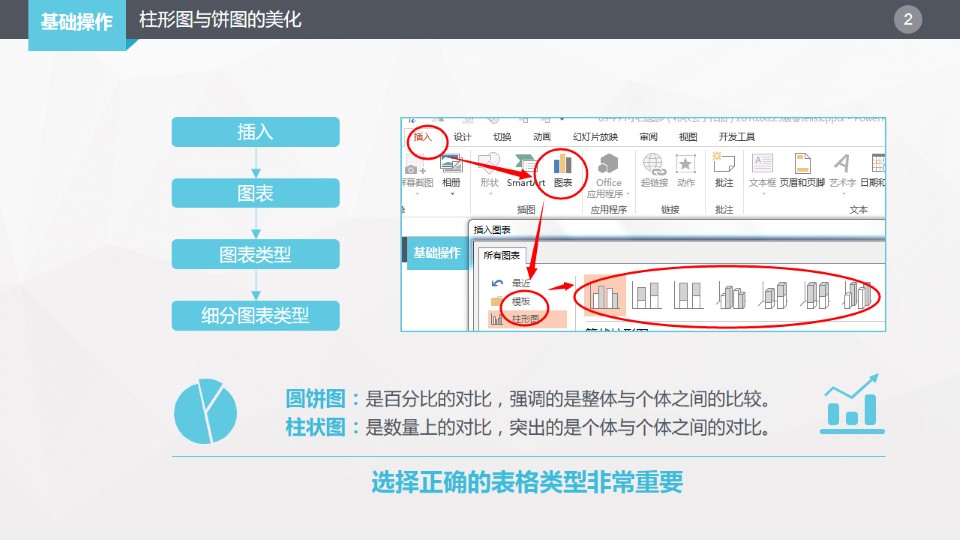The width and height of the screenshot is (960, 540).
Task: Choose the first clustered column chart thumbnail
Action: 604,295
